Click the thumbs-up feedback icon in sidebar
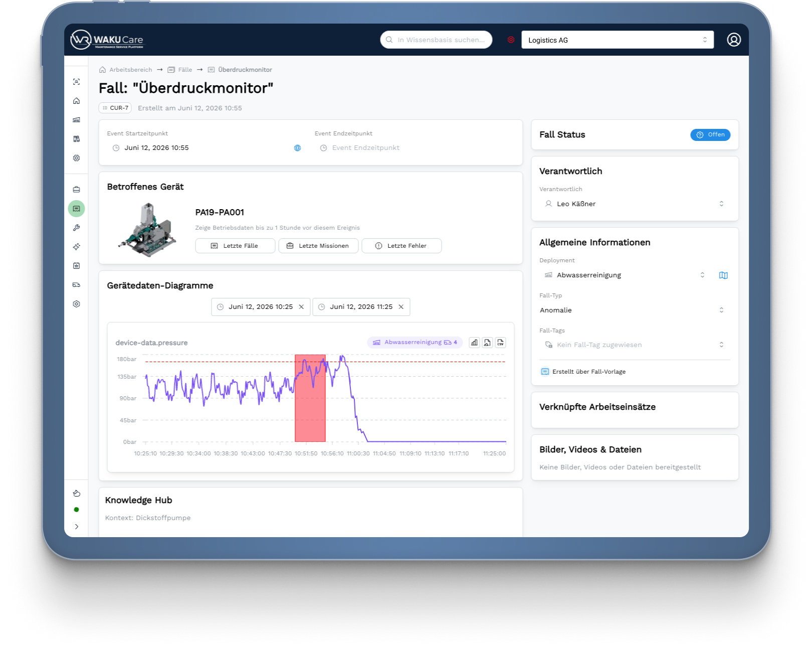The height and width of the screenshot is (651, 812). pyautogui.click(x=76, y=493)
